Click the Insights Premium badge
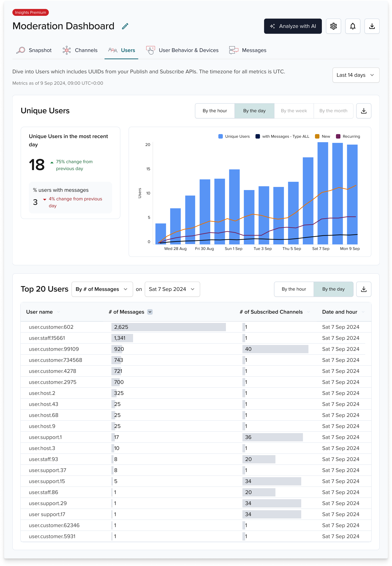Screen dimensions: 392x566 [x=30, y=12]
